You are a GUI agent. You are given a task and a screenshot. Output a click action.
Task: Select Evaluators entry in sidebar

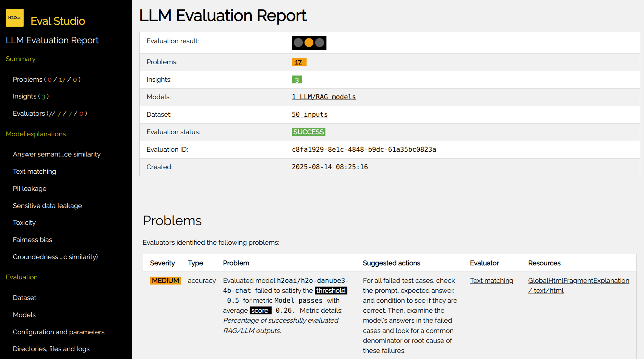click(x=49, y=113)
